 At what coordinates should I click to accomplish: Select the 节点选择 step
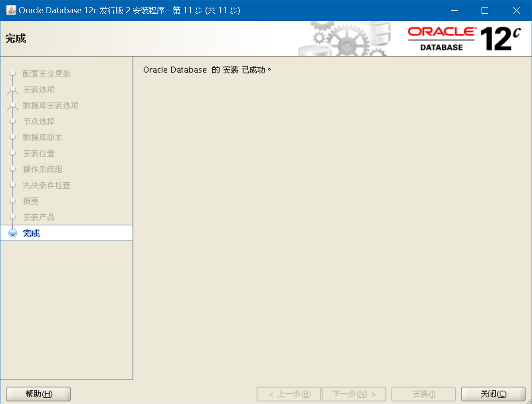tap(39, 122)
